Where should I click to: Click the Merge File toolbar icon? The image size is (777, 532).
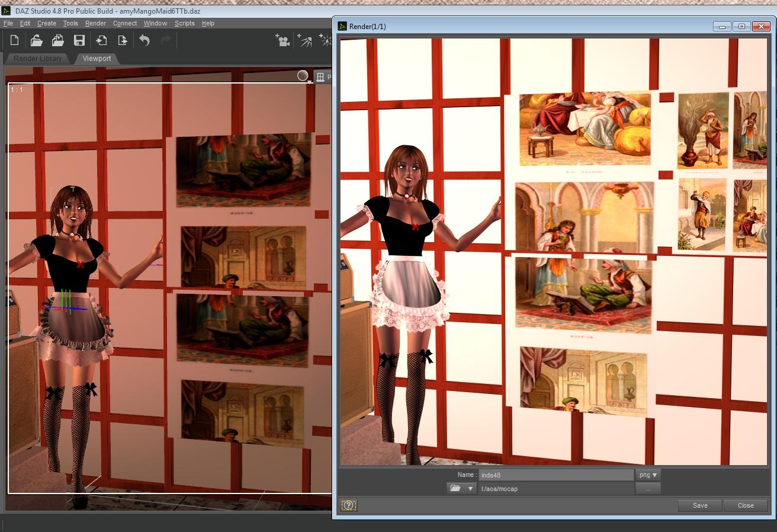point(58,40)
